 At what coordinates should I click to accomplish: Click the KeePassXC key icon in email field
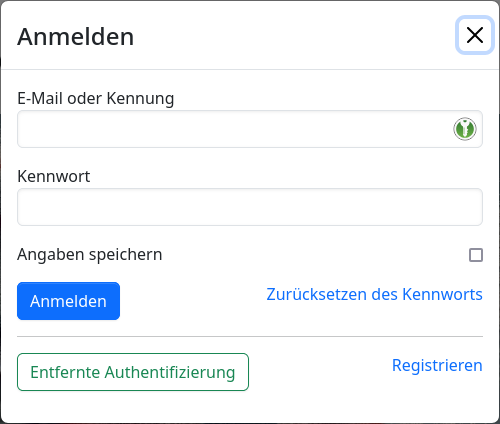(x=465, y=129)
